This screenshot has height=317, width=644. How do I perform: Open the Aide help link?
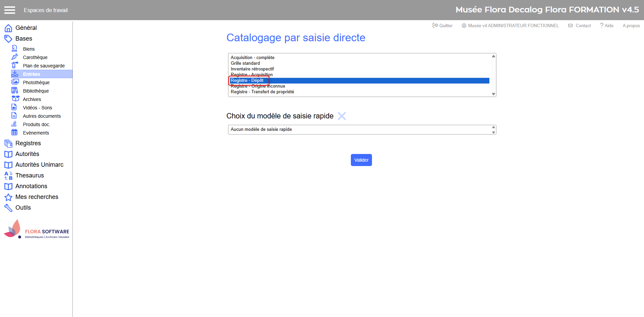(x=607, y=25)
